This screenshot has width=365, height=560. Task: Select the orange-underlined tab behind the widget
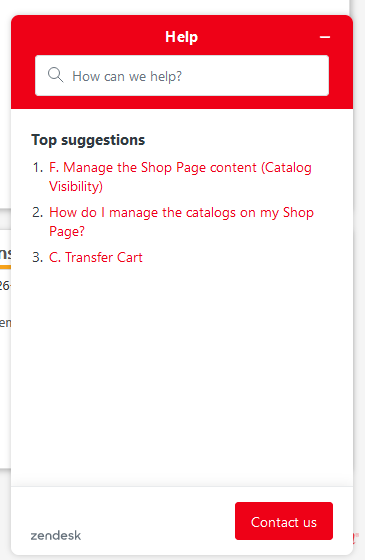(5, 257)
